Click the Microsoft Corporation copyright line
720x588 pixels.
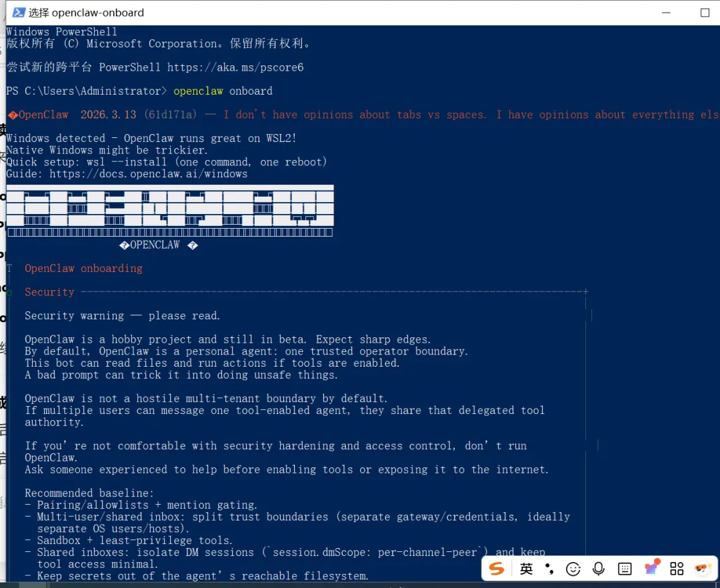159,43
